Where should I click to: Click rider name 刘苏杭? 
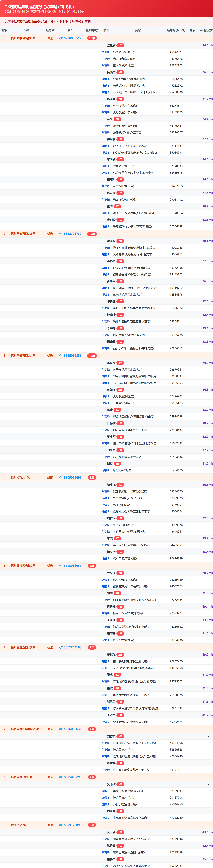(x=111, y=736)
